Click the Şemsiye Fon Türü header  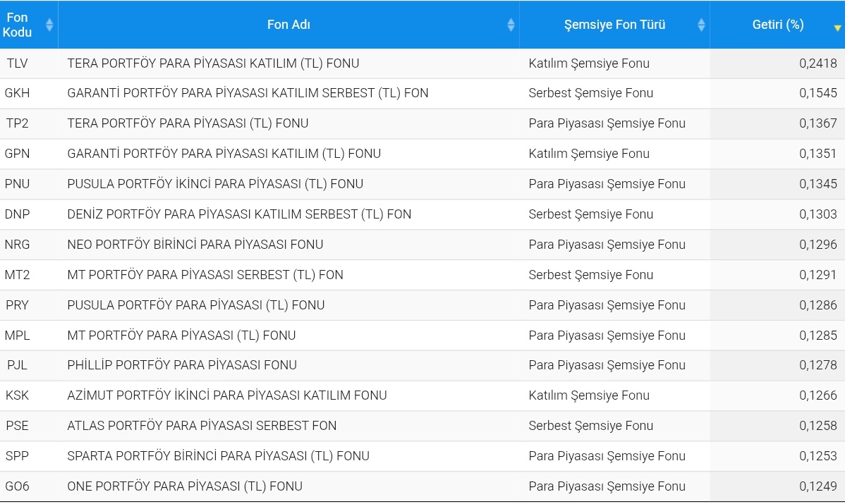(x=615, y=25)
